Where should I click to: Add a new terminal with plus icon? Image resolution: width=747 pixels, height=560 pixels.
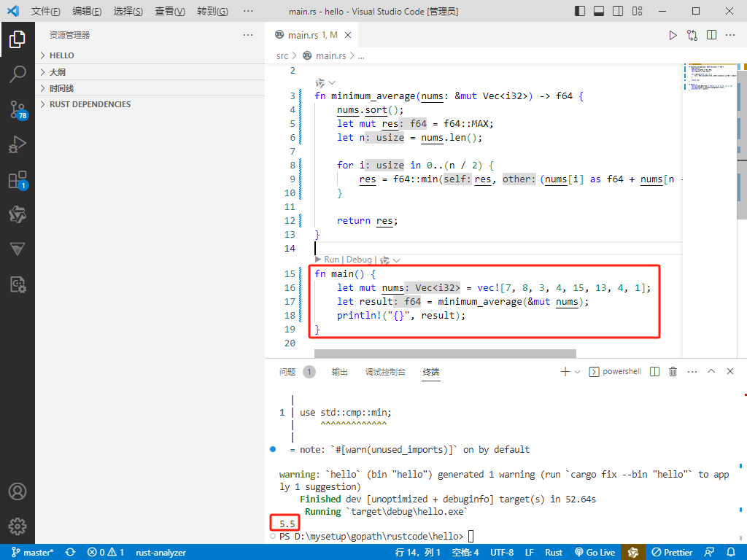565,371
